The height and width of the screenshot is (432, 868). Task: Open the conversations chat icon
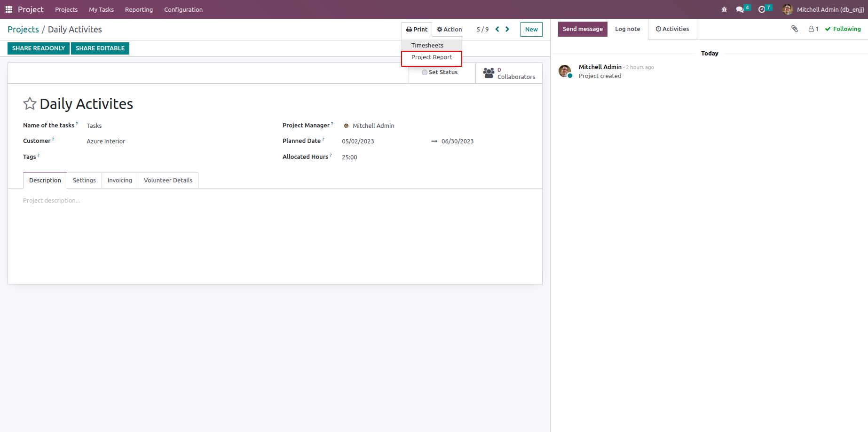click(740, 9)
